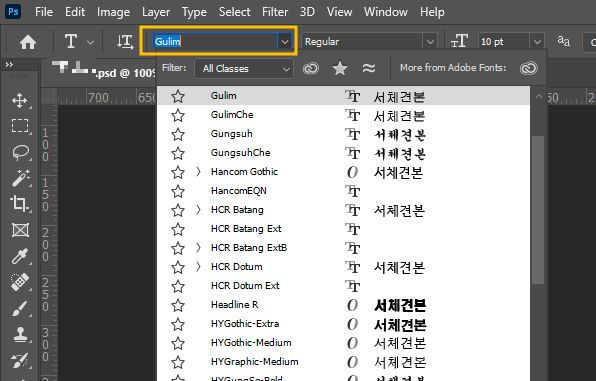Screen dimensions: 596x381
Task: Open the Help menu
Action: coord(432,13)
